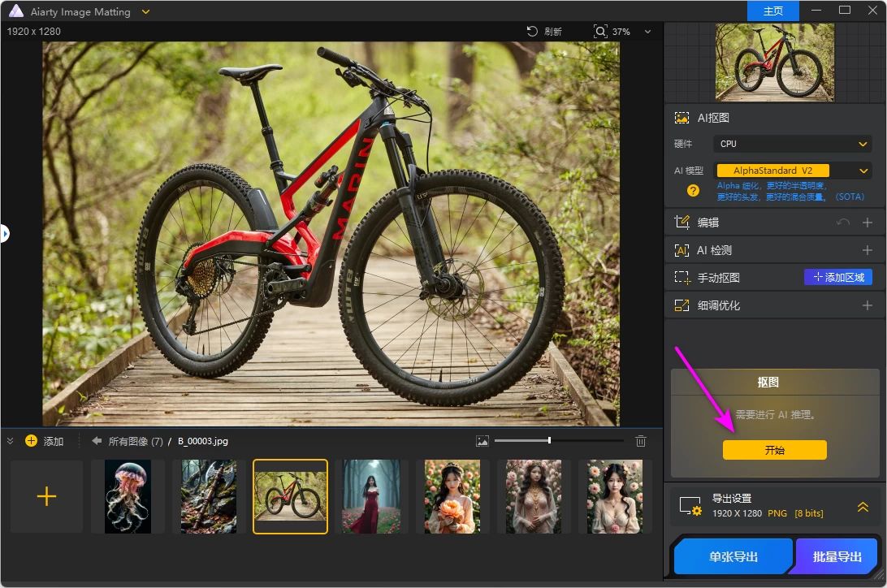Click the 编辑 edit section icon

pyautogui.click(x=682, y=223)
